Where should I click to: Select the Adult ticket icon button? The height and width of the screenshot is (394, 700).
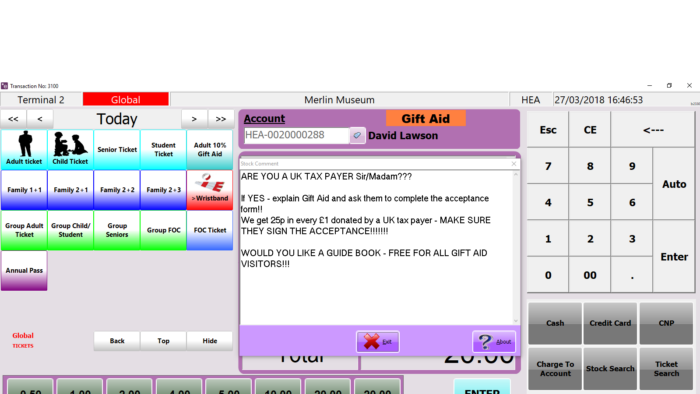(24, 149)
